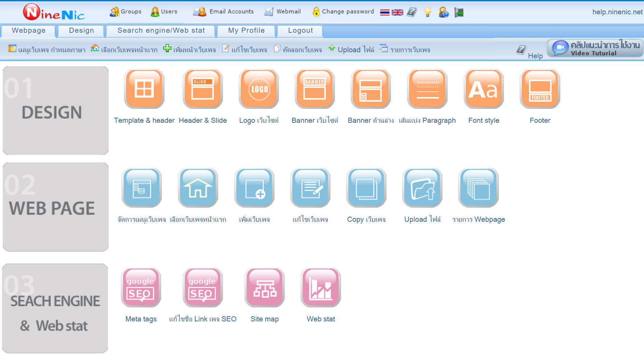Open the Meta tags SEO tool
This screenshot has width=644, height=363.
pos(140,288)
